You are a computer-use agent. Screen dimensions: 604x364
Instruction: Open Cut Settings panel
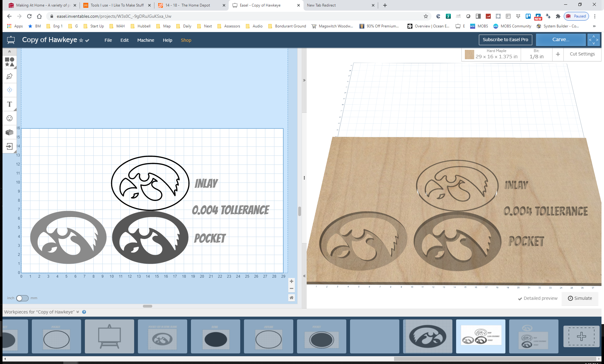(582, 54)
